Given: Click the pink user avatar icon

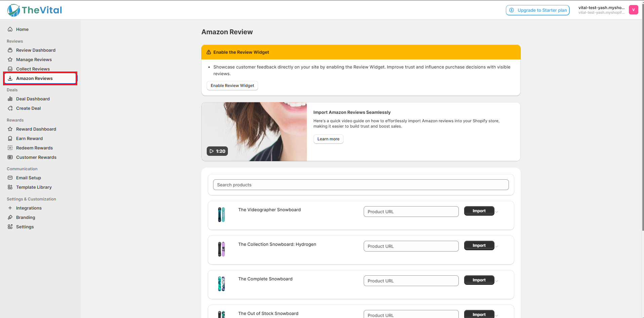Looking at the screenshot, I should coord(633,10).
